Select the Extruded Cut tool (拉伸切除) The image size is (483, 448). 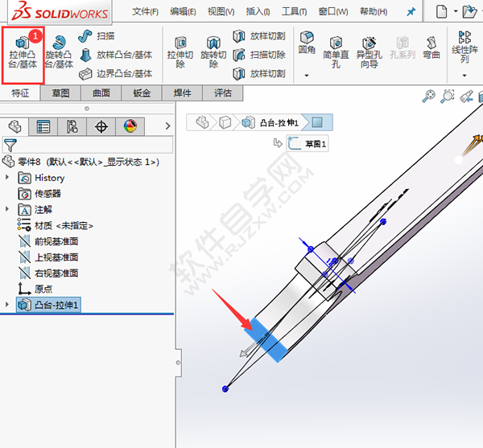(180, 52)
